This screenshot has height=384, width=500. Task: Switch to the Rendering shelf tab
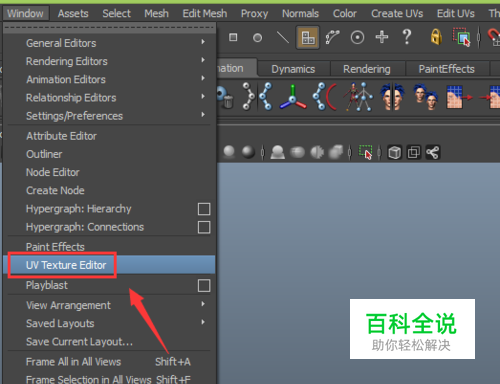click(x=367, y=69)
